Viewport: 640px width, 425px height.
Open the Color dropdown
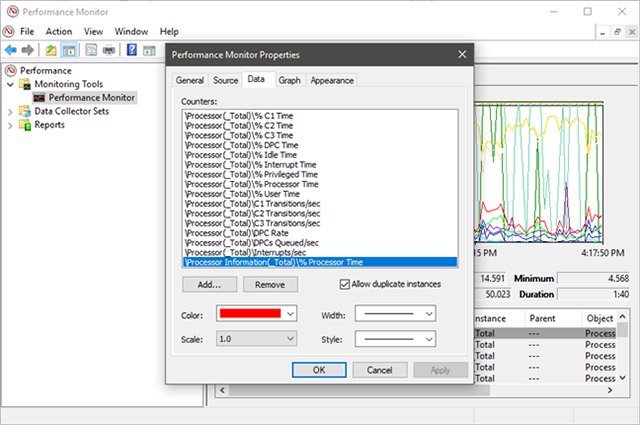coord(252,314)
